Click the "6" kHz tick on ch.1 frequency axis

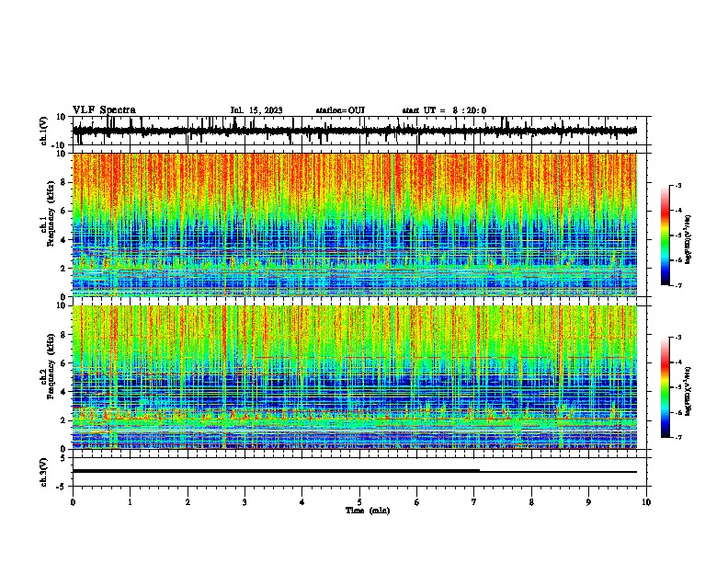point(64,211)
